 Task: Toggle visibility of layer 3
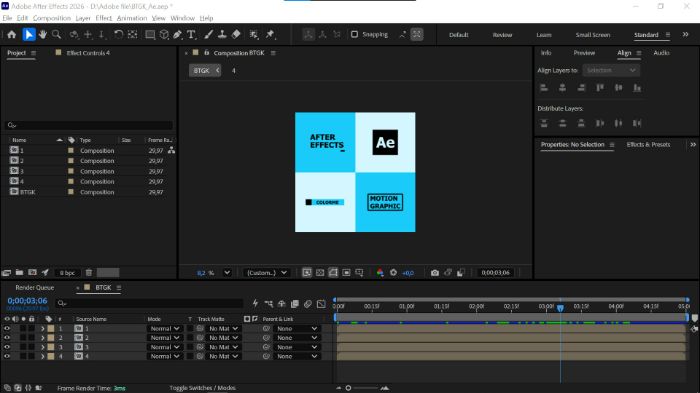click(7, 347)
